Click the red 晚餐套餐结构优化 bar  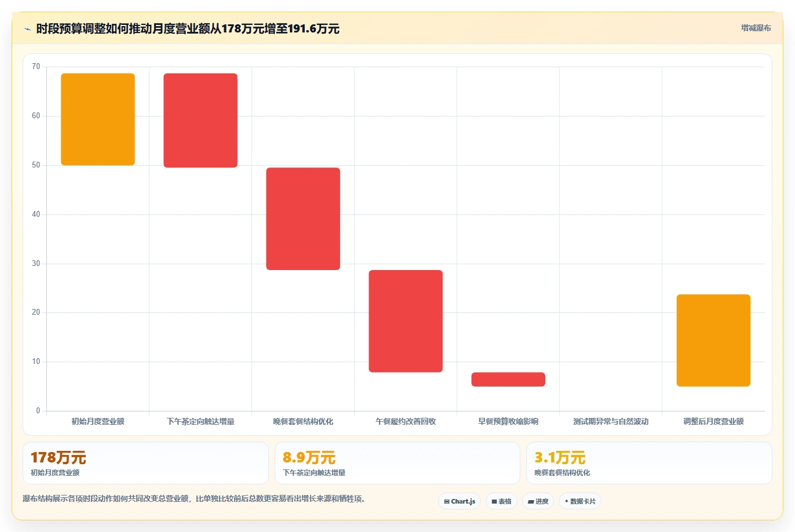point(303,219)
